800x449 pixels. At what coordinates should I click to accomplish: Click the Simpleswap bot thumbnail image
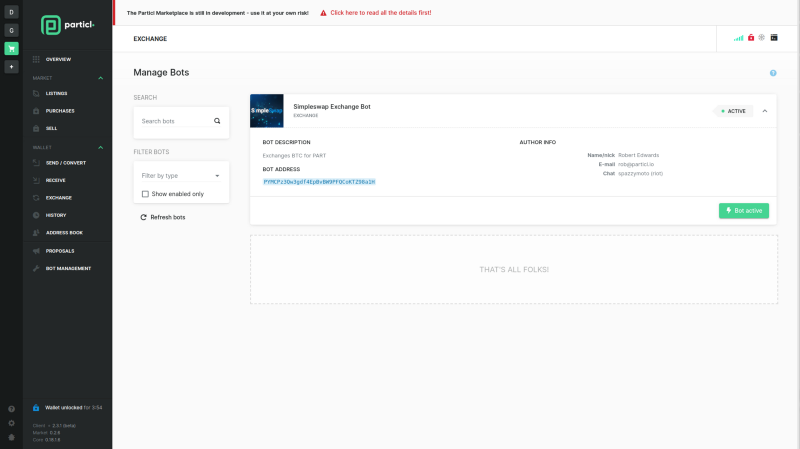[x=266, y=111]
